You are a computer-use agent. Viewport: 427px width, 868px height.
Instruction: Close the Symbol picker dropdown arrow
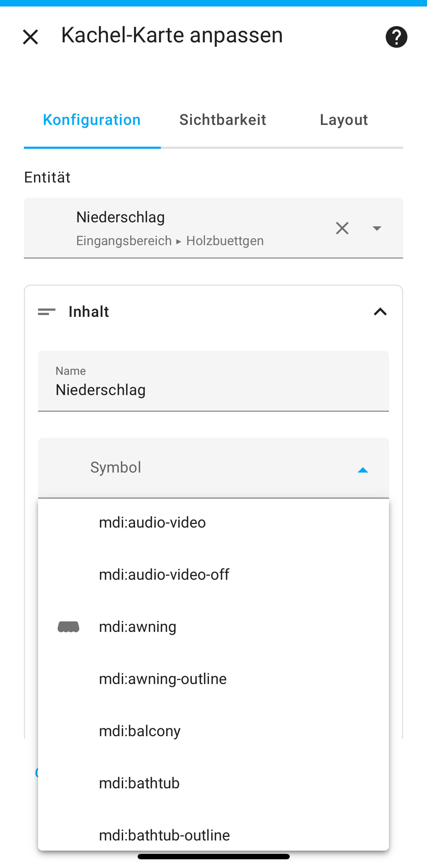pyautogui.click(x=363, y=470)
